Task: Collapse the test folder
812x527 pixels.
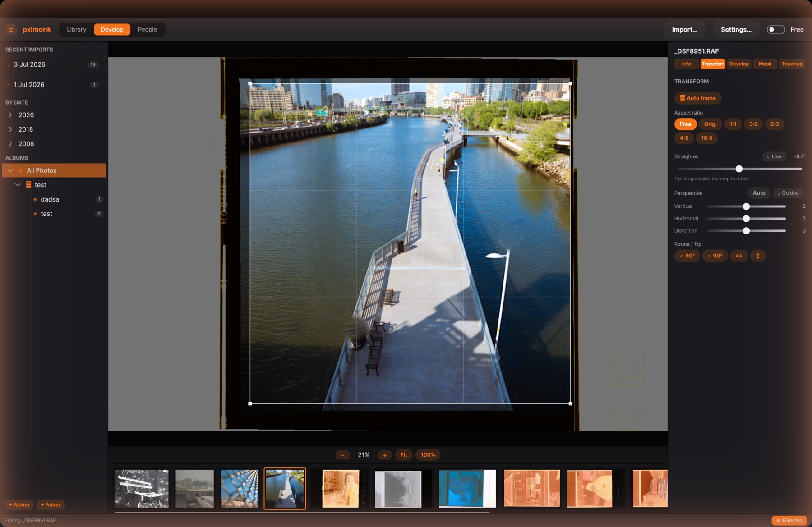Action: 18,185
